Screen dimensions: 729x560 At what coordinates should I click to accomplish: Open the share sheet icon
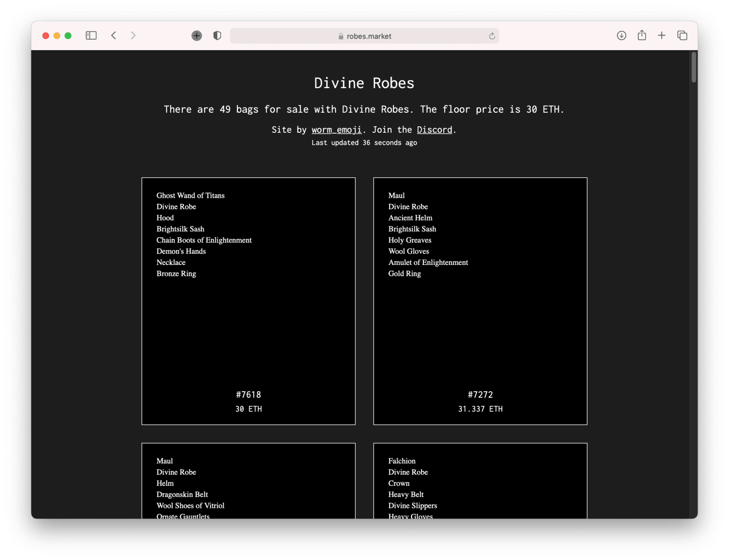[x=642, y=35]
